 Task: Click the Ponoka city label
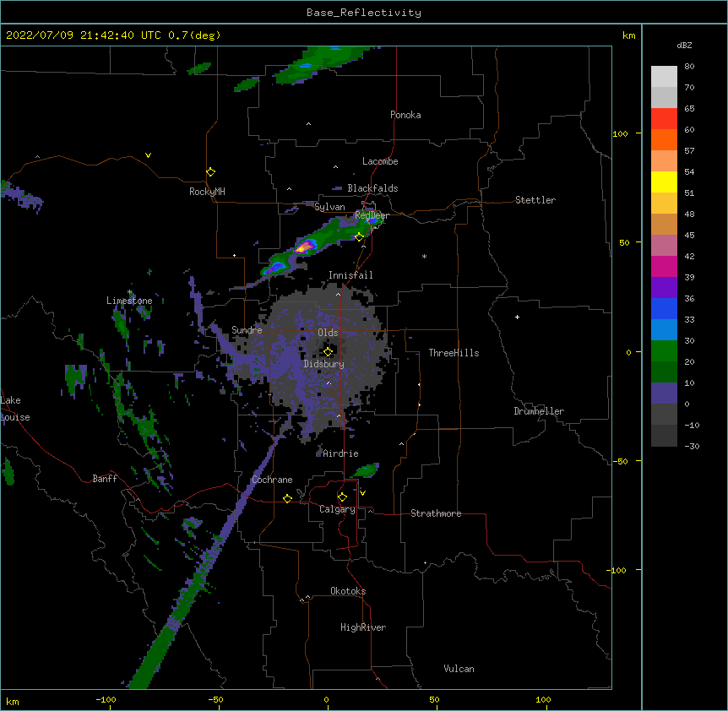405,115
